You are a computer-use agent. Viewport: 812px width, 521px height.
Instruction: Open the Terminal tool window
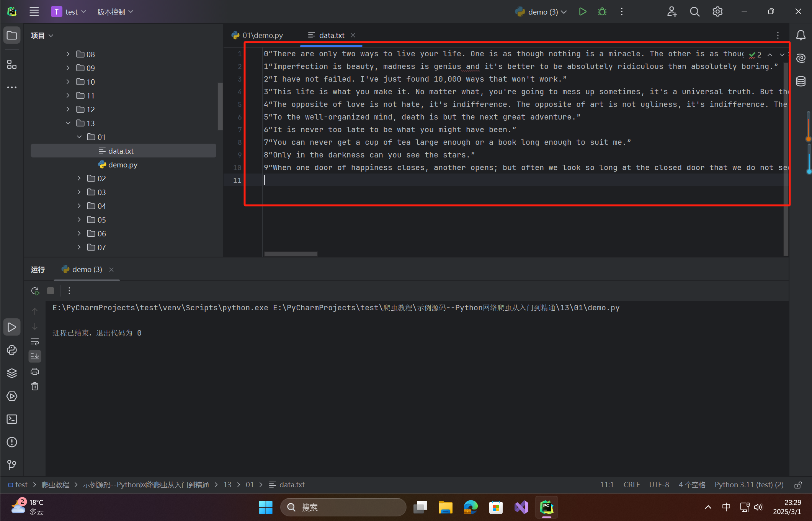click(x=12, y=419)
